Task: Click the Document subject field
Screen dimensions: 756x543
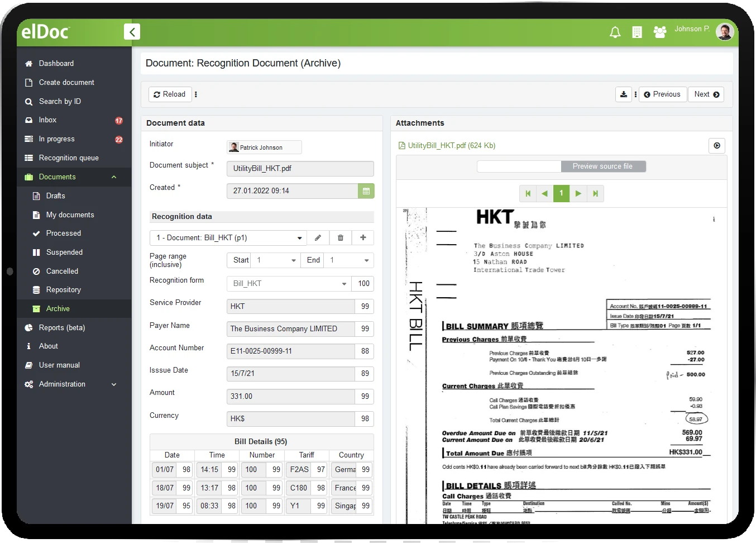Action: tap(300, 169)
